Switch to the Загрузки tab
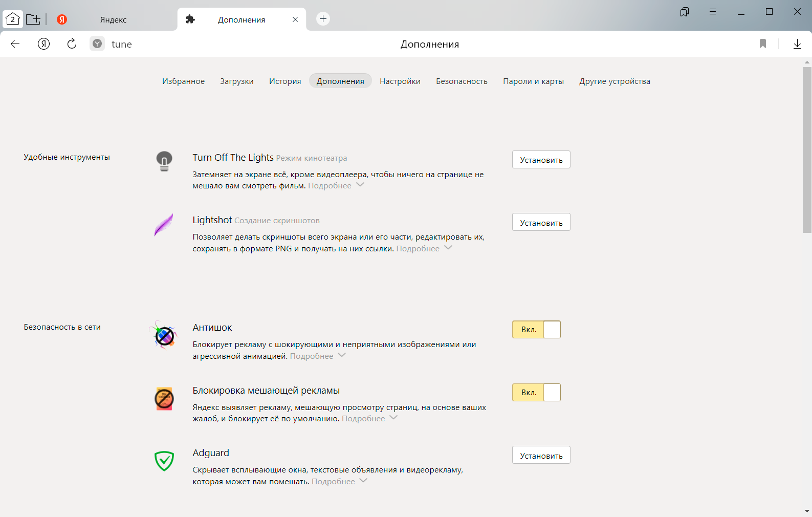812x517 pixels. click(237, 81)
